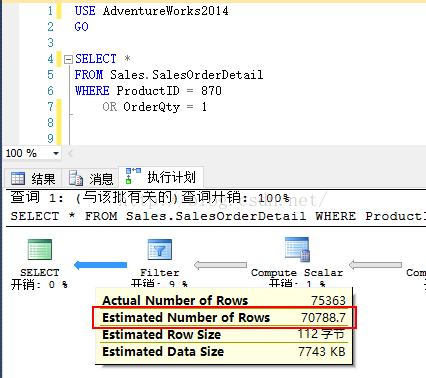Image resolution: width=426 pixels, height=378 pixels.
Task: Click Sales.SalesOrderDetail on line 5
Action: (187, 75)
